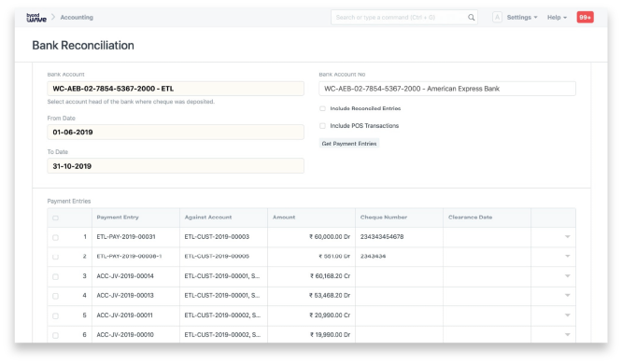622x364 pixels.
Task: Expand row ACC-JV-2019-00011 dropdown arrow
Action: point(567,315)
